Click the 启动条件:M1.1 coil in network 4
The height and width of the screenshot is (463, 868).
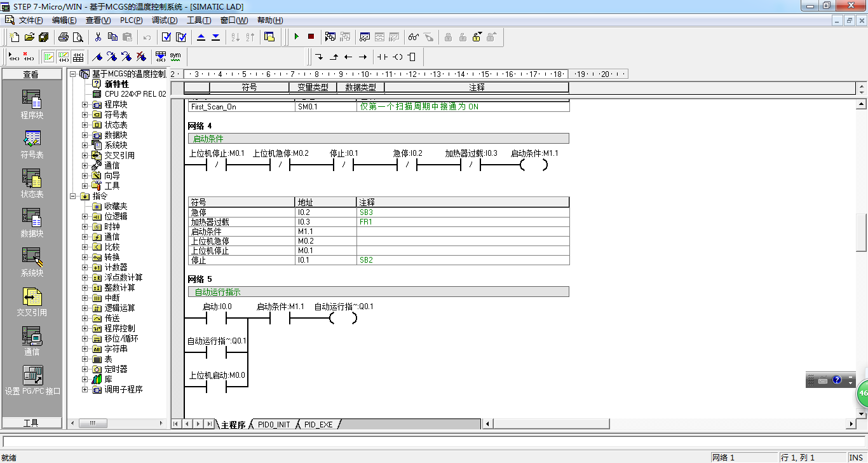point(534,165)
